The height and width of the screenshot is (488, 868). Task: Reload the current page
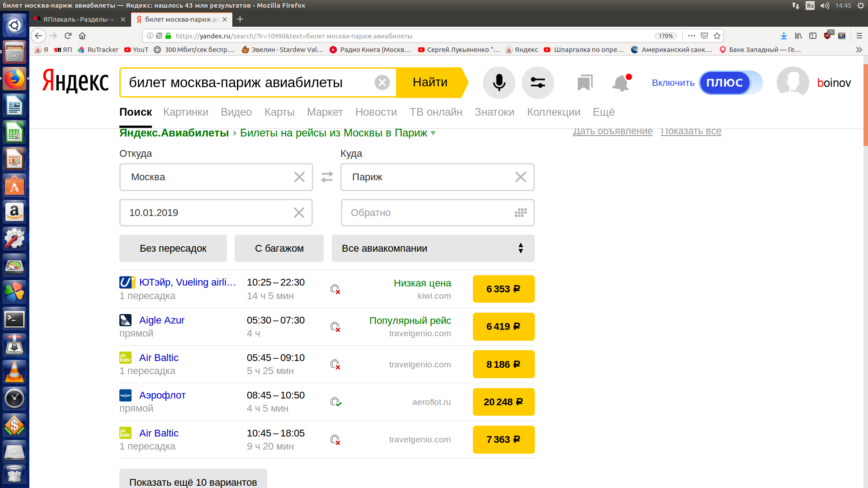tap(68, 36)
